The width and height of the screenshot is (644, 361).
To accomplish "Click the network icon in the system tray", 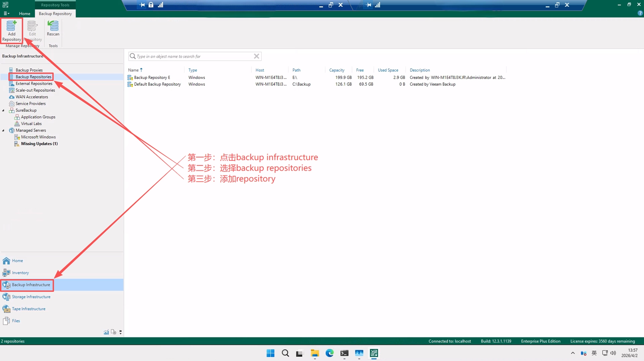I will [605, 353].
